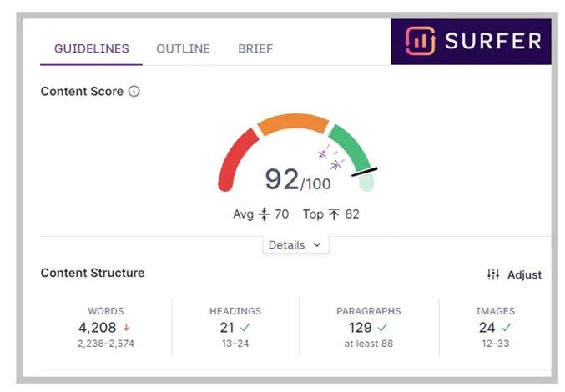Switch to the Outline tab

coord(183,49)
